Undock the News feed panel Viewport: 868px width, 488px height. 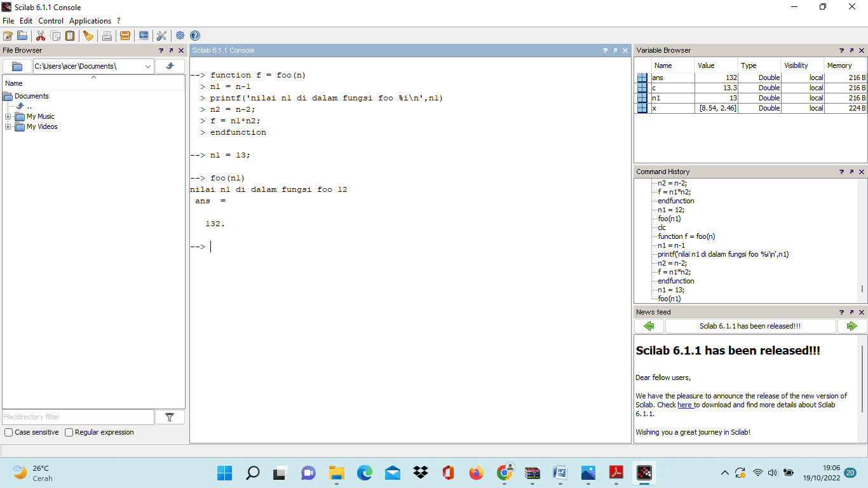point(851,312)
